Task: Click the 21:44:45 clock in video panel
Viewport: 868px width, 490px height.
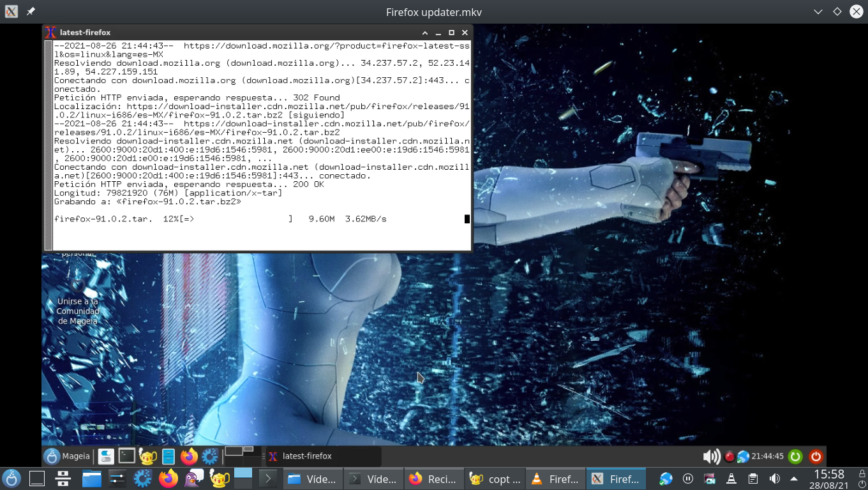Action: pos(767,456)
